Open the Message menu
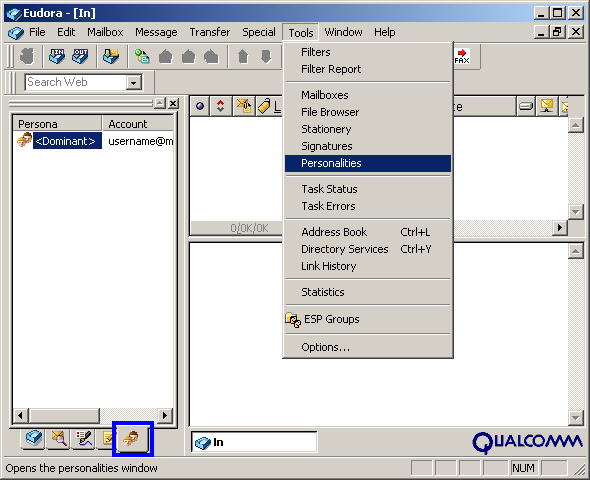This screenshot has width=590, height=480. (156, 32)
